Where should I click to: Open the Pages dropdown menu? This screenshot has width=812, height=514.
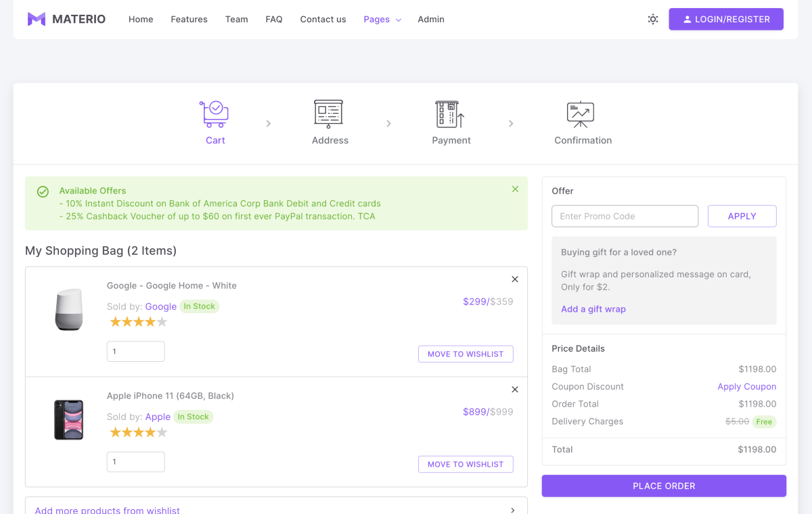[x=382, y=20]
